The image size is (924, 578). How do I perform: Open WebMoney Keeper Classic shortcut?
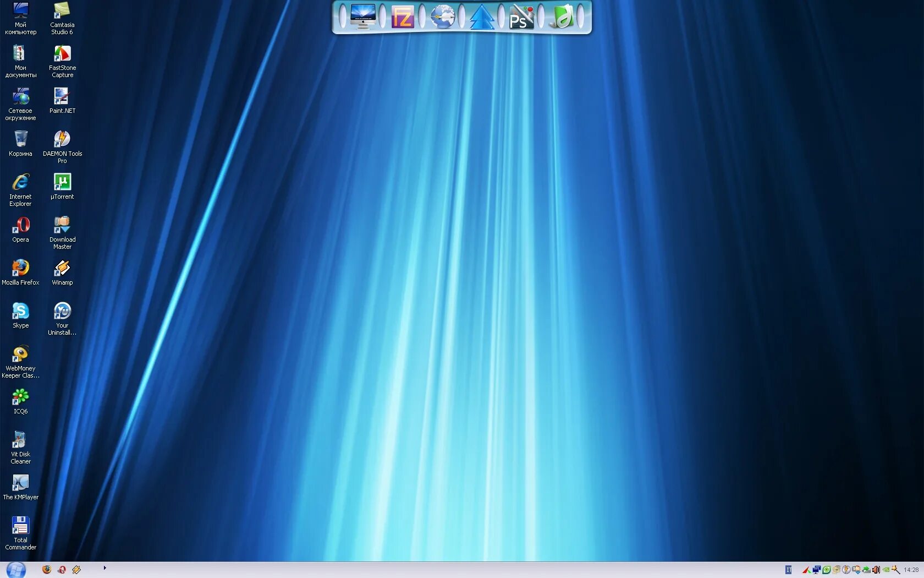(20, 362)
